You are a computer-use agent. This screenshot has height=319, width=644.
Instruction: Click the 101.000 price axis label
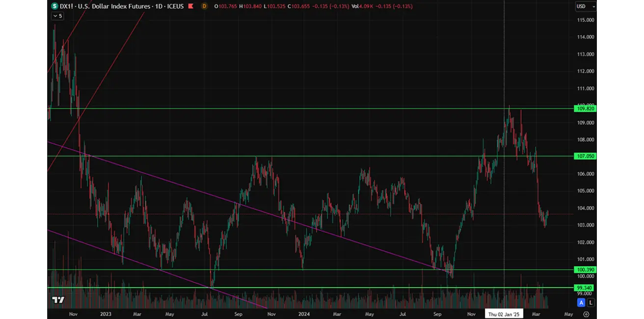585,259
